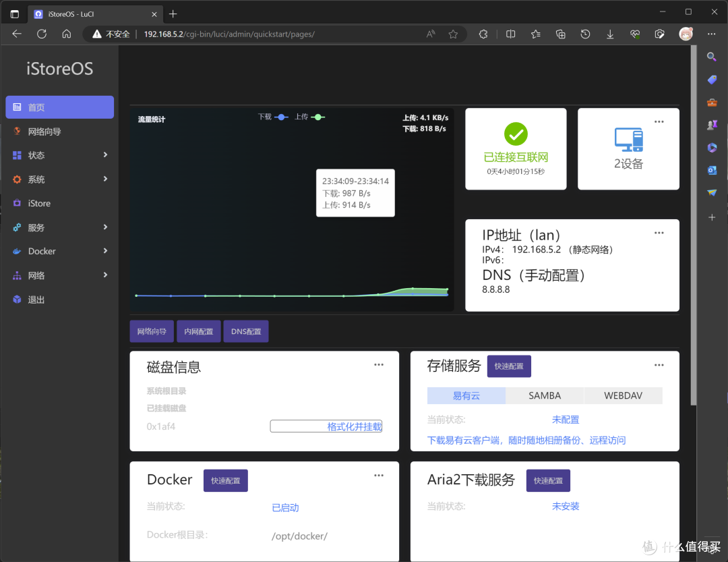
Task: Click the 首页 dashboard icon in sidebar
Action: point(17,107)
